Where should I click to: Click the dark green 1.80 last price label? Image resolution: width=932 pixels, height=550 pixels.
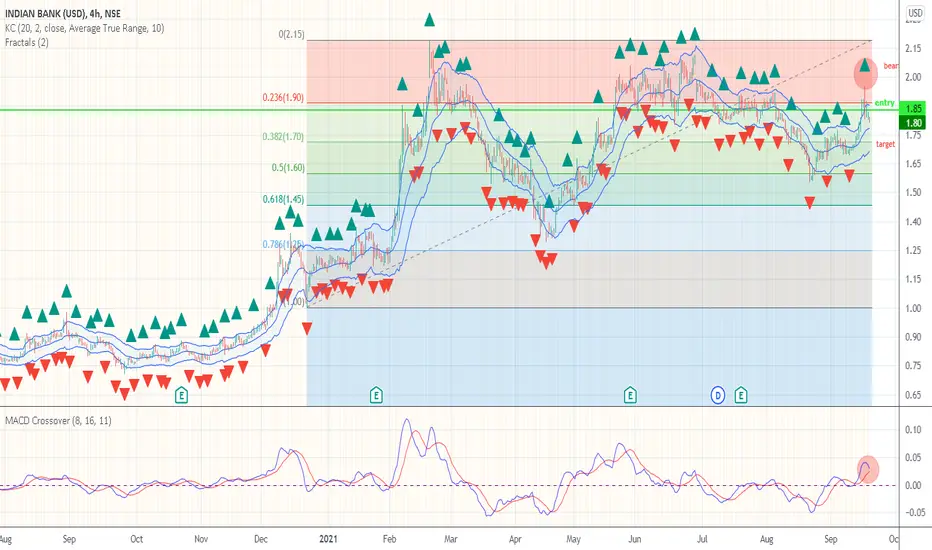tap(914, 122)
